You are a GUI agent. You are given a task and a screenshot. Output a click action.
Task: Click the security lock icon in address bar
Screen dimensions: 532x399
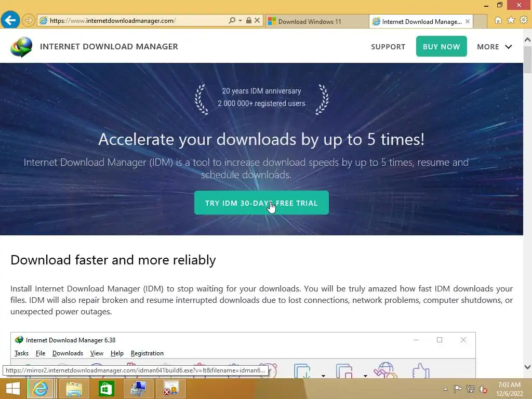(249, 20)
